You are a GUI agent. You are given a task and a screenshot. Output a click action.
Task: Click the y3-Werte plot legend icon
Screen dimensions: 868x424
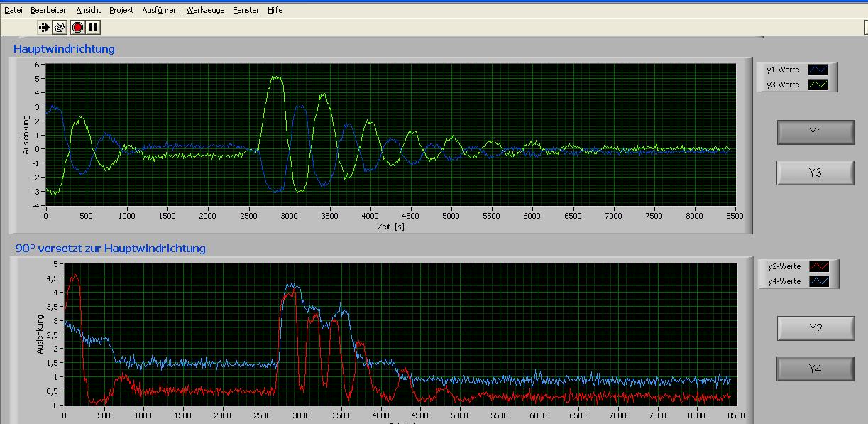[818, 85]
